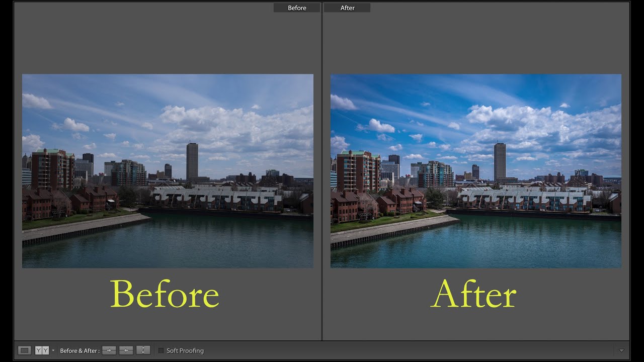The image size is (644, 362).
Task: Click the 'Before & After :' toolbar label
Action: click(79, 351)
